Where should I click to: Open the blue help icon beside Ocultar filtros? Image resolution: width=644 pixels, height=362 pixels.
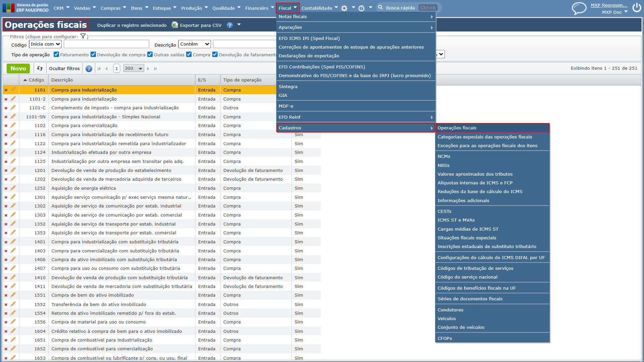(89, 69)
